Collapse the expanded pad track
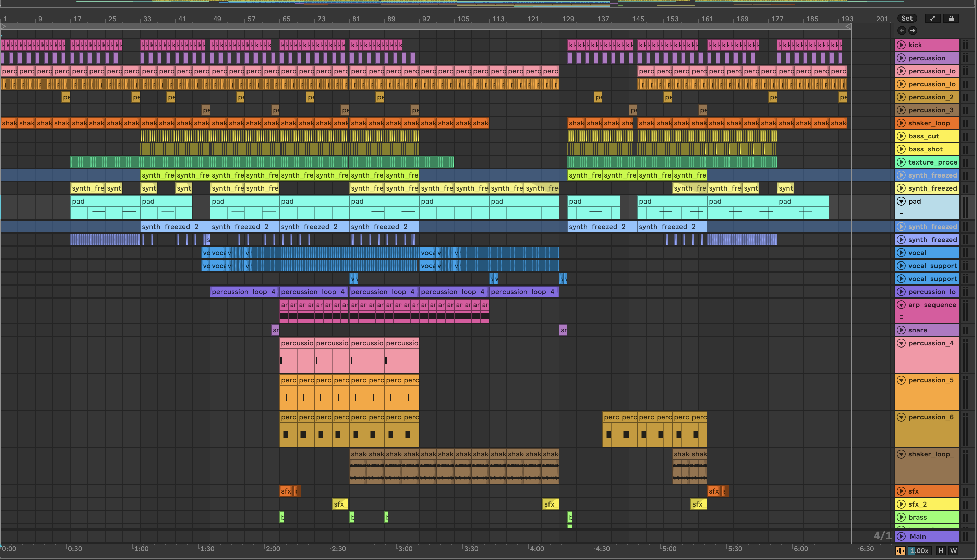This screenshot has width=977, height=560. click(x=901, y=201)
